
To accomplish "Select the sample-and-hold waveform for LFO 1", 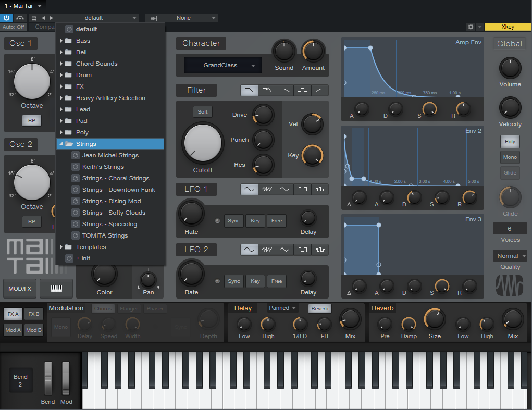I will 320,189.
